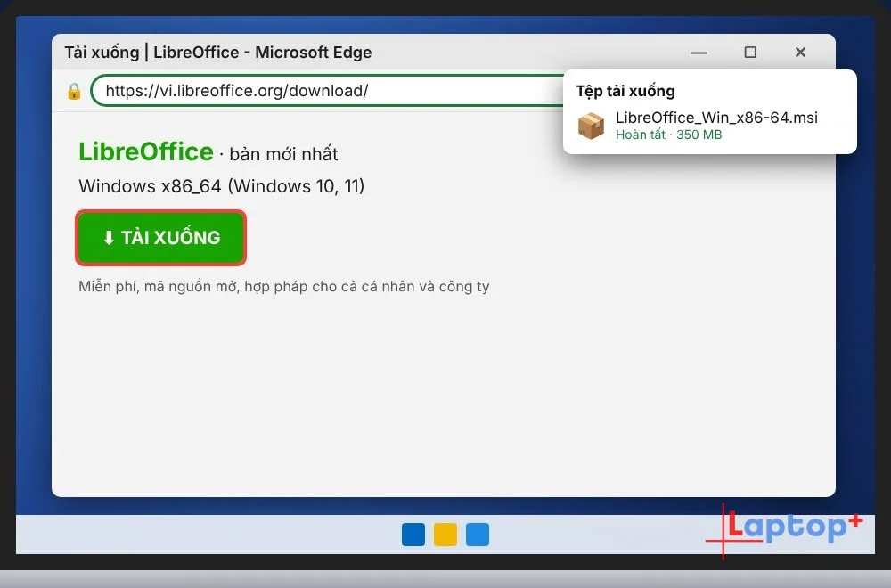The width and height of the screenshot is (891, 588).
Task: Minimize the Microsoft Edge window
Action: [x=699, y=53]
